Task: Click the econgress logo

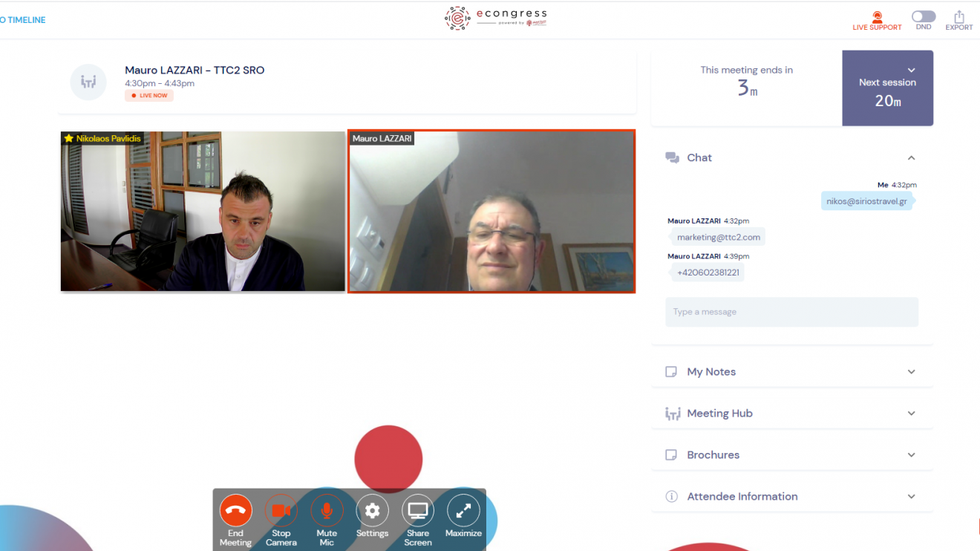Action: click(495, 18)
